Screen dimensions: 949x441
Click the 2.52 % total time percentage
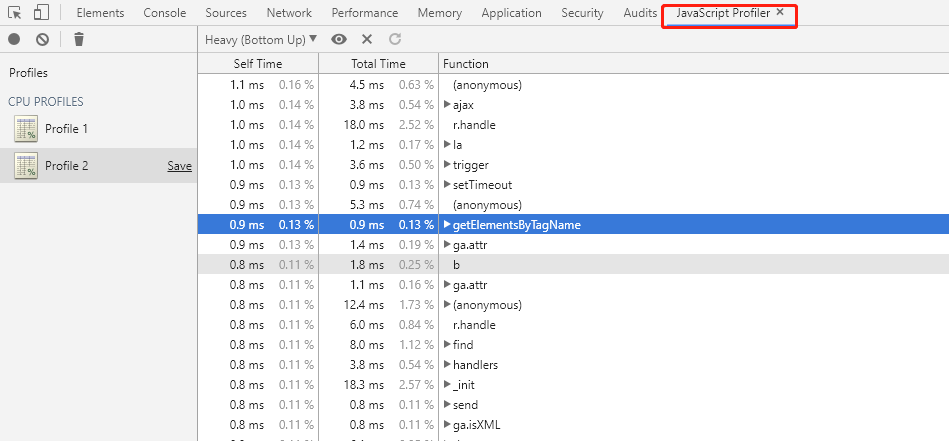tap(416, 125)
